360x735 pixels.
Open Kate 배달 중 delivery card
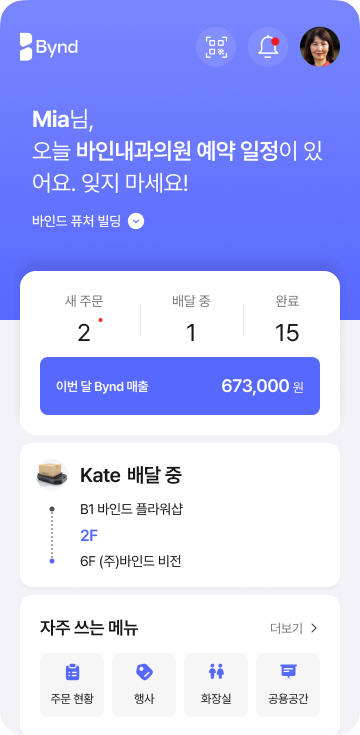click(x=180, y=515)
